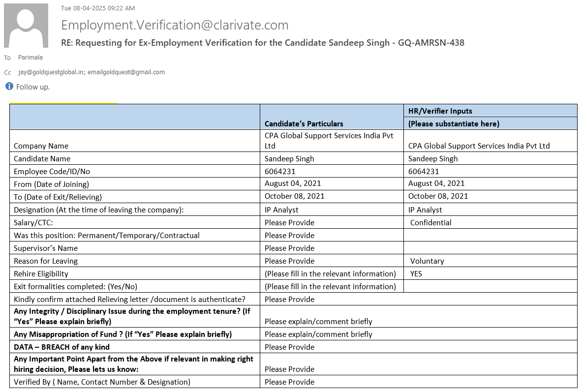The image size is (582, 392).
Task: Click the Misappropriation of Fund question
Action: [123, 334]
